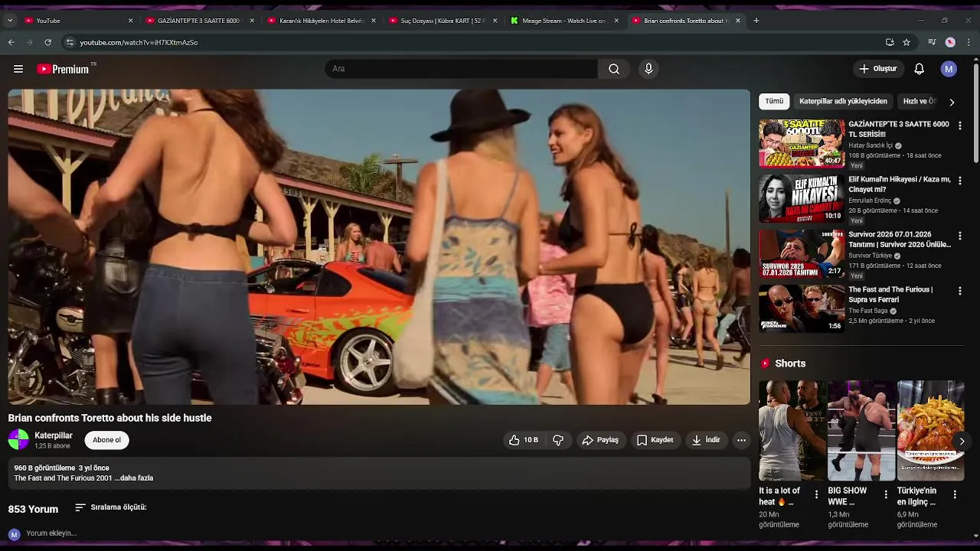Click the browser address bar URL
Viewport: 980px width, 551px height.
coord(139,42)
